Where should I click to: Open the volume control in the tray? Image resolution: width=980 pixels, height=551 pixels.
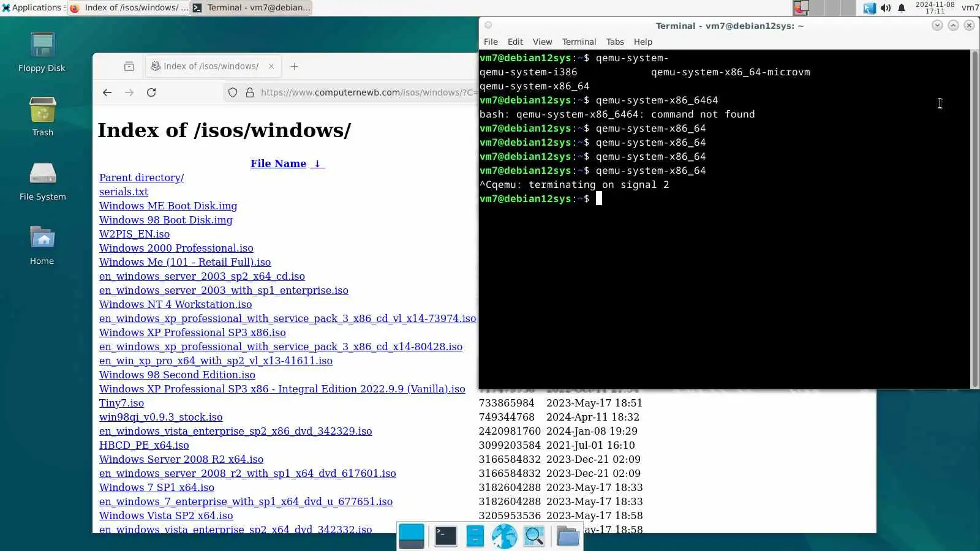point(886,8)
